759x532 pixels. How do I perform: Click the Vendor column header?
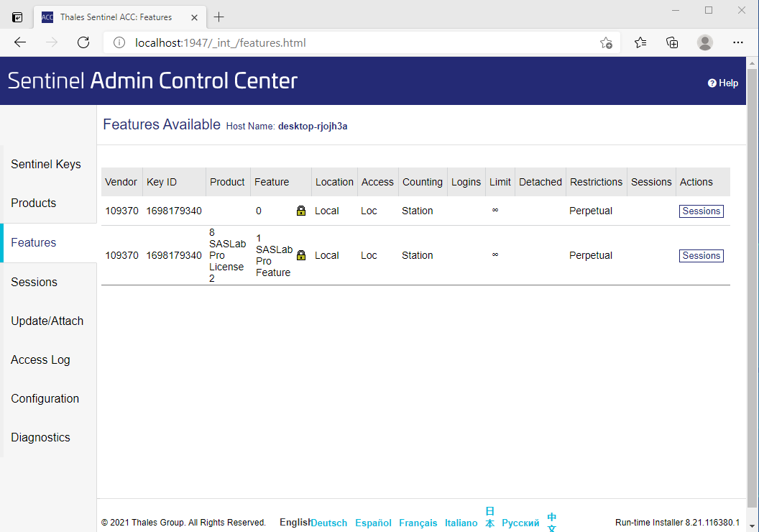[121, 182]
